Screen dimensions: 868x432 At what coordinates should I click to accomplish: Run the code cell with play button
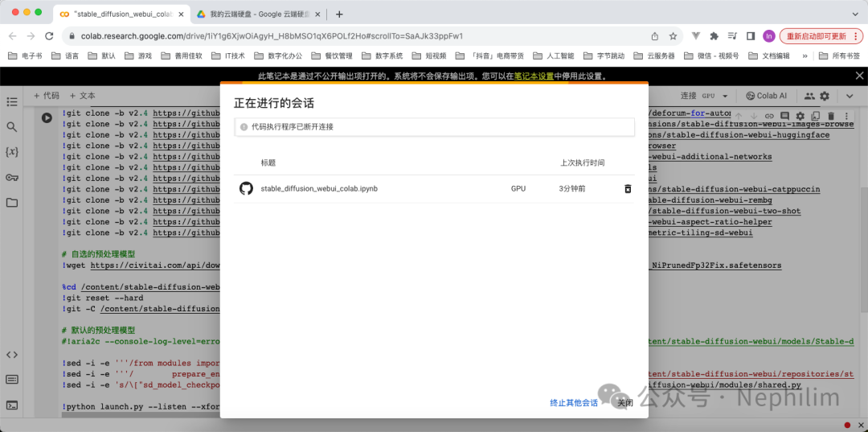pyautogui.click(x=47, y=117)
